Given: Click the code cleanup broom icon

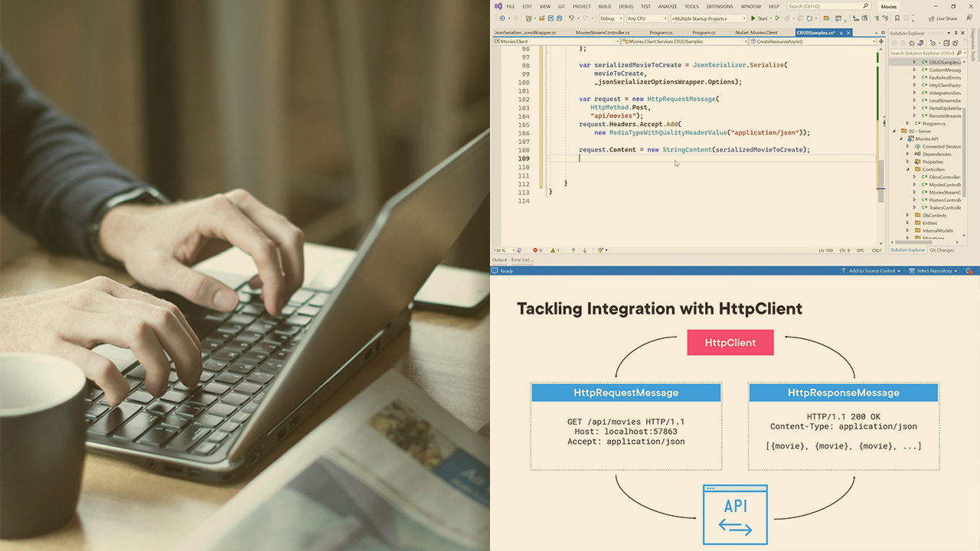Looking at the screenshot, I should pyautogui.click(x=602, y=250).
